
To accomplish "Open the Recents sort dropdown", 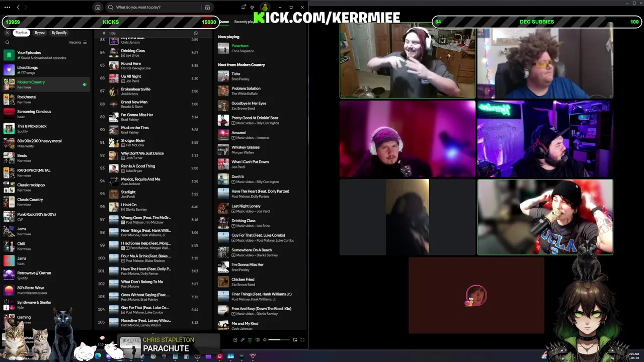I will click(x=78, y=42).
